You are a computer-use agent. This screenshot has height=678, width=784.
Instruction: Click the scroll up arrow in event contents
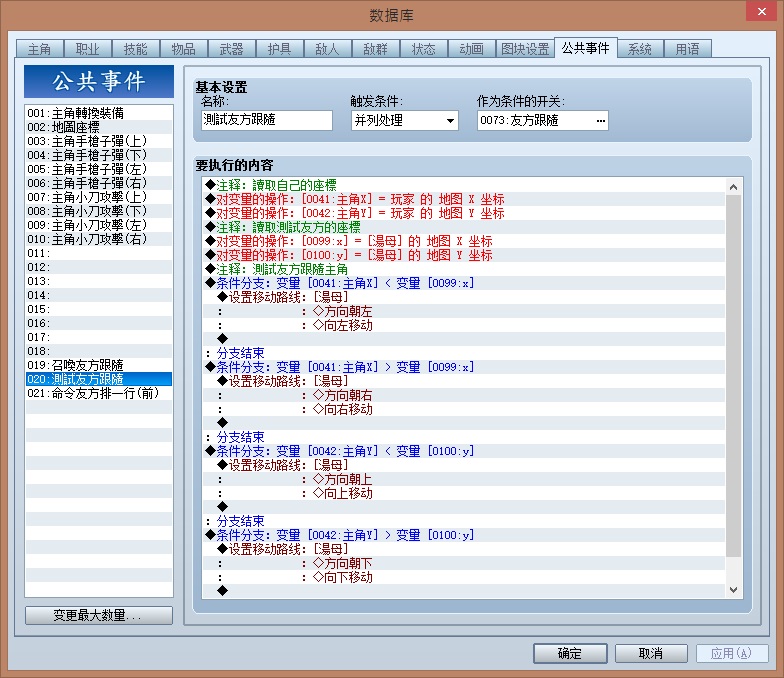734,187
